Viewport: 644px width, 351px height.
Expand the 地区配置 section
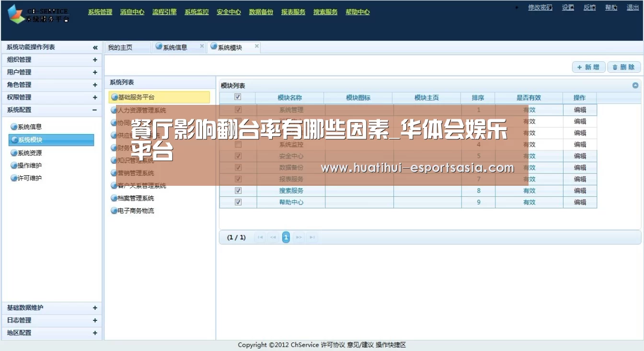point(95,333)
